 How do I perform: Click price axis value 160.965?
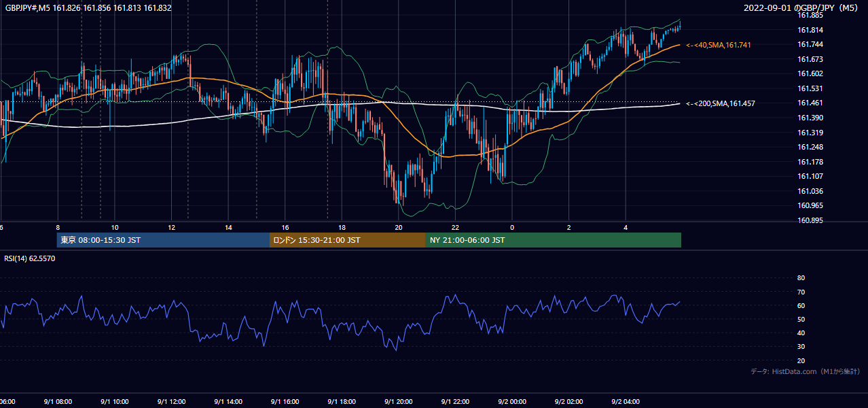810,205
